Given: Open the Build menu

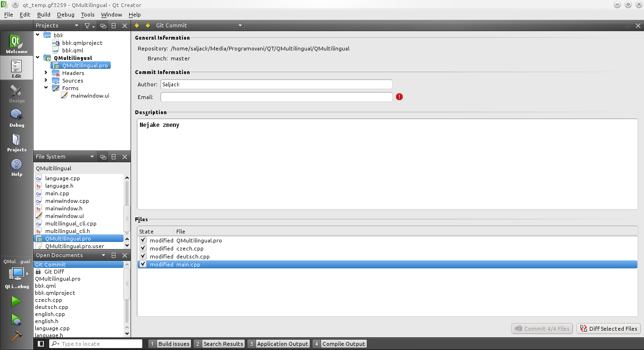Looking at the screenshot, I should tap(44, 15).
